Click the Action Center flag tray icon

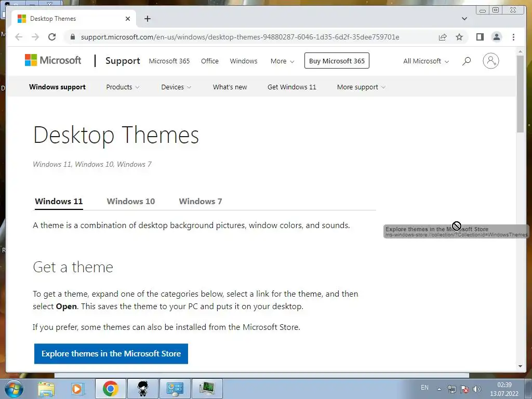pos(464,389)
